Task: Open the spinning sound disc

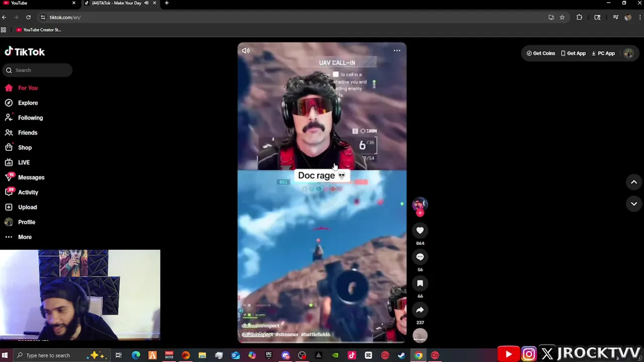Action: (420, 336)
